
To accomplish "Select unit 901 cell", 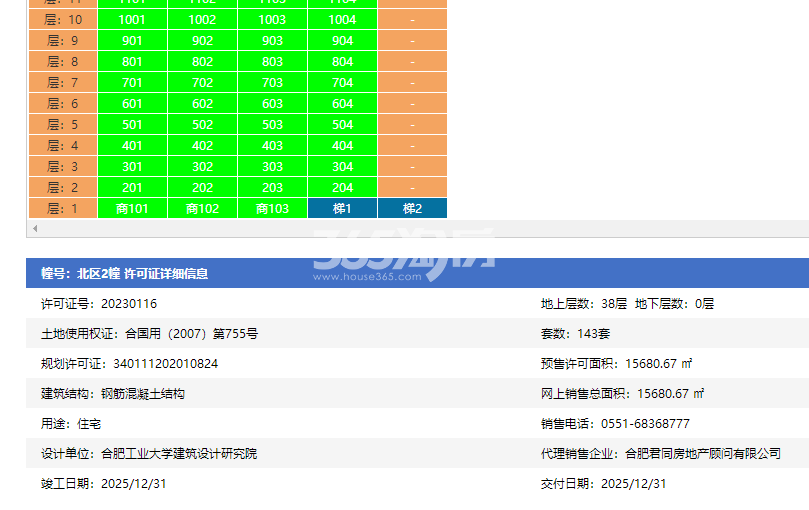I will tap(132, 41).
